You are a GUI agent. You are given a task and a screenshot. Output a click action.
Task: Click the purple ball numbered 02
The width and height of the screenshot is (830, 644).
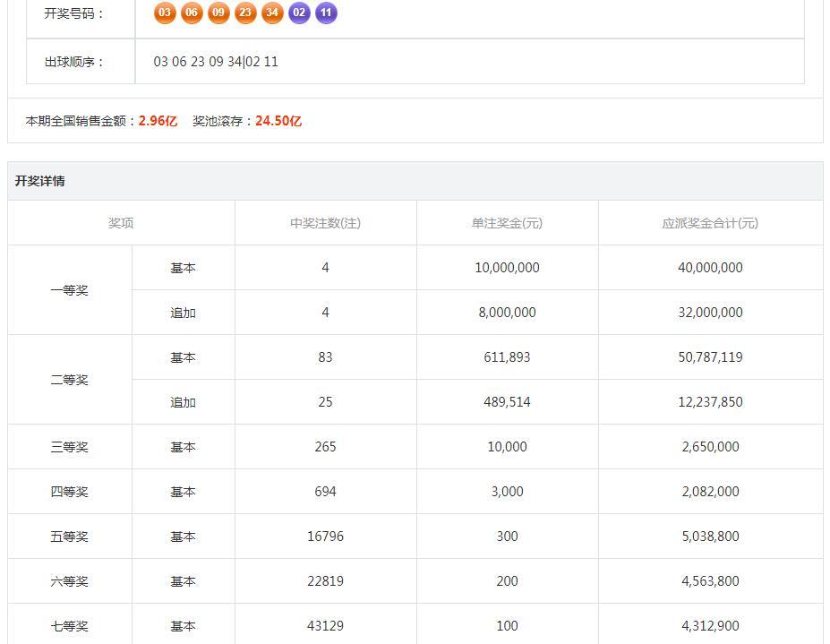(299, 13)
